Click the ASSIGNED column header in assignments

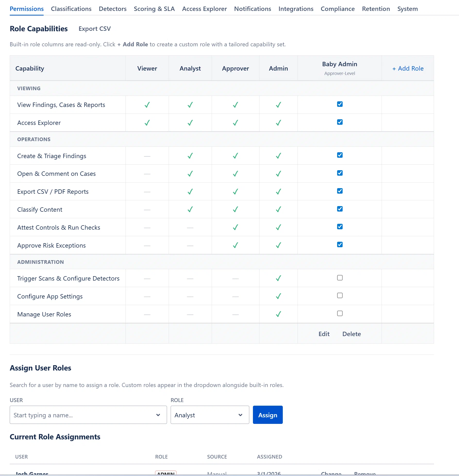point(270,457)
